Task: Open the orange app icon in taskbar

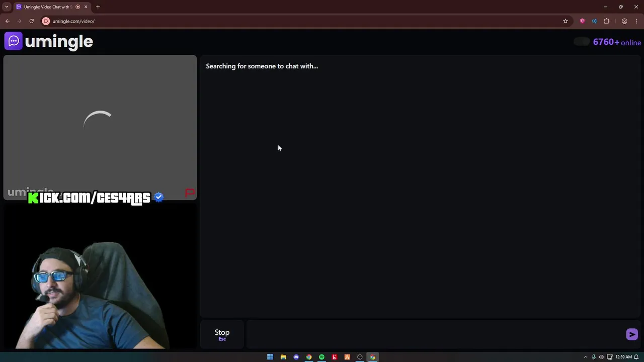Action: (347, 357)
